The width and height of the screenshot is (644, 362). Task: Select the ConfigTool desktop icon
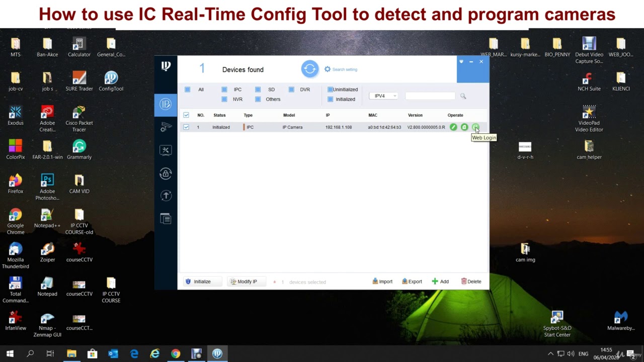pyautogui.click(x=111, y=81)
